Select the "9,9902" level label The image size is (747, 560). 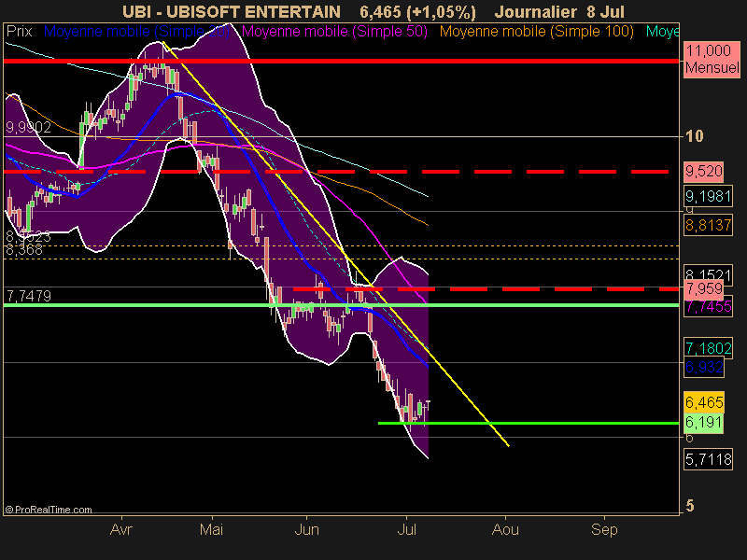(28, 127)
